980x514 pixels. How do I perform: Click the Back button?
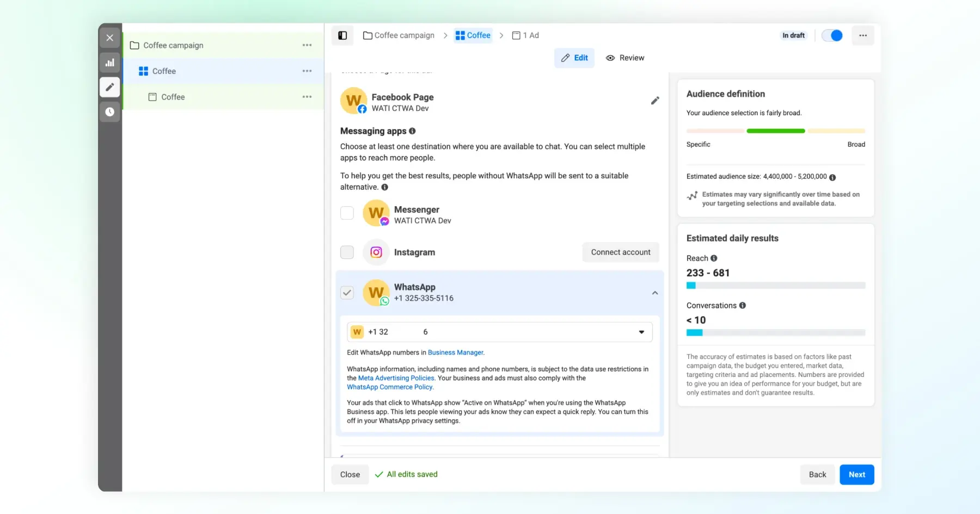click(817, 474)
